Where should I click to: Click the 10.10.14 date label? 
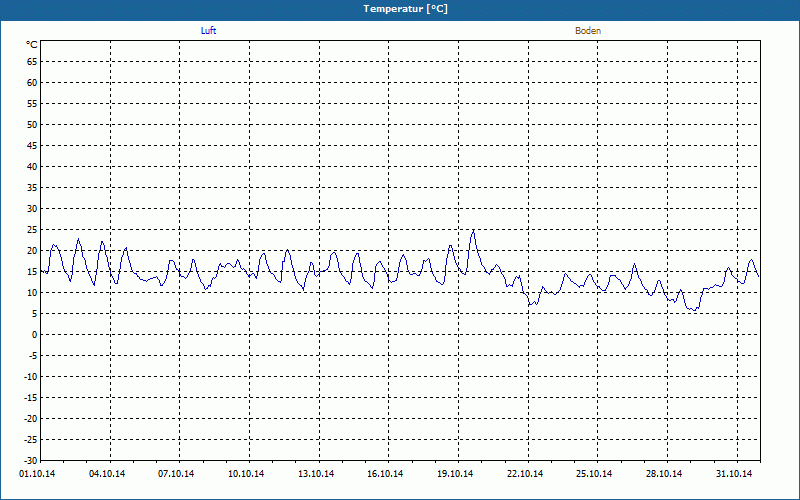tap(246, 474)
